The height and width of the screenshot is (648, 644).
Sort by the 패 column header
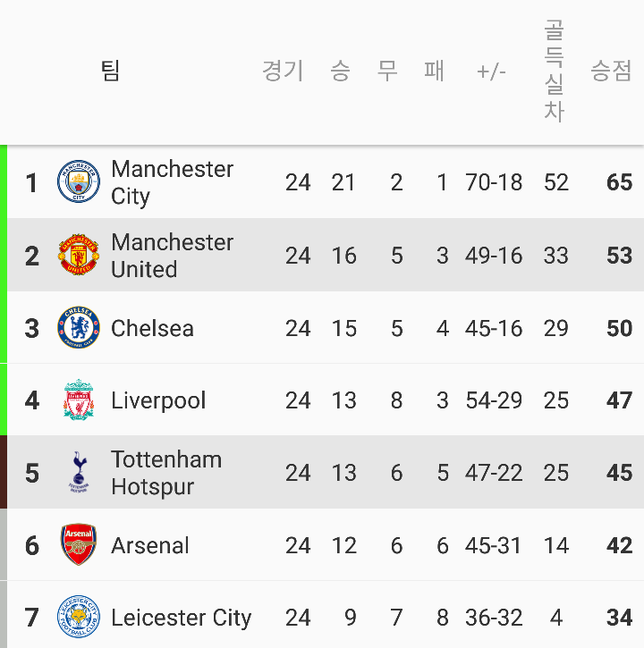[x=434, y=71]
